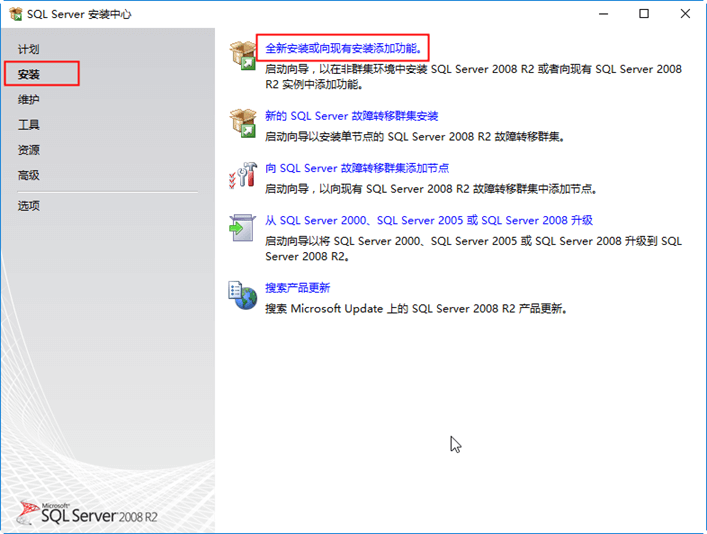Click the product update globe icon
The height and width of the screenshot is (534, 707).
[243, 295]
